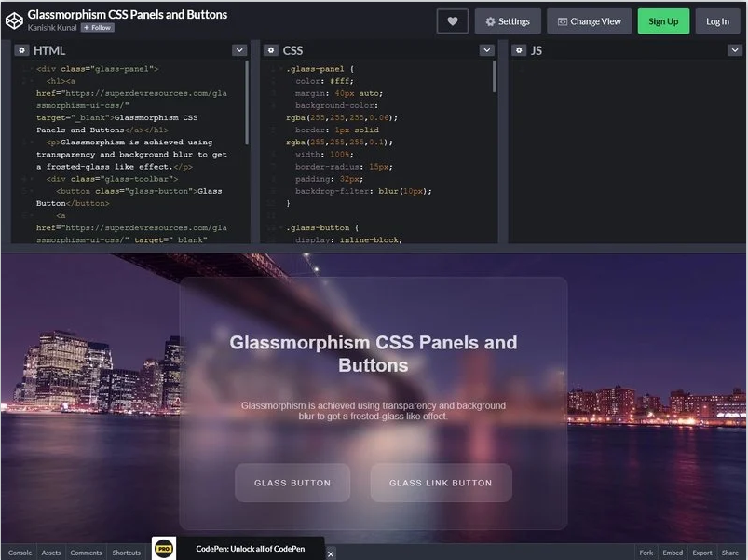Click inside the empty JS editor
The height and width of the screenshot is (560, 748).
625,151
